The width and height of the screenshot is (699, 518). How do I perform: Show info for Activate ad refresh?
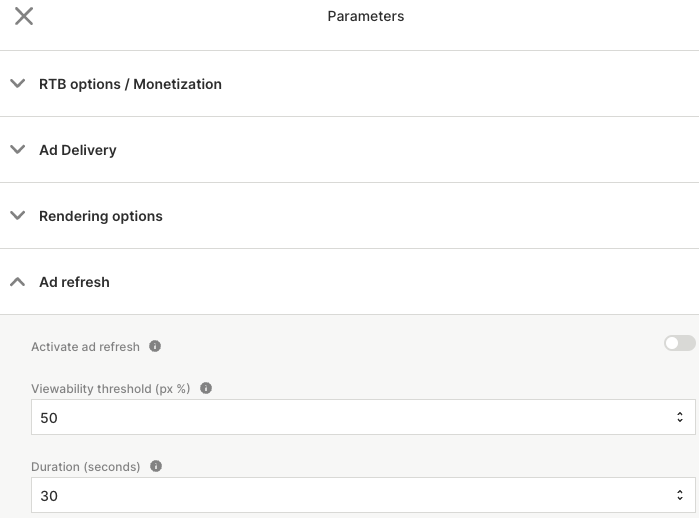coord(155,346)
